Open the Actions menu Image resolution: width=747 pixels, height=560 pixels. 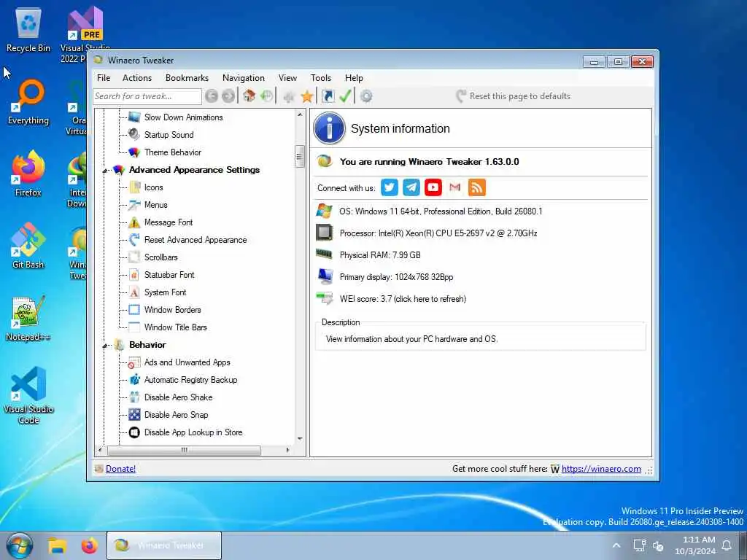pos(136,77)
